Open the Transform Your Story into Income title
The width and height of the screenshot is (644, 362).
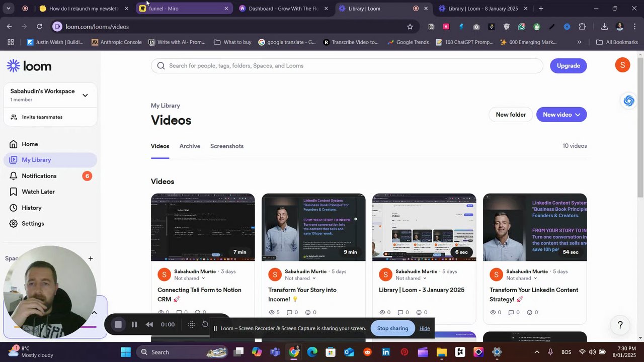click(302, 295)
